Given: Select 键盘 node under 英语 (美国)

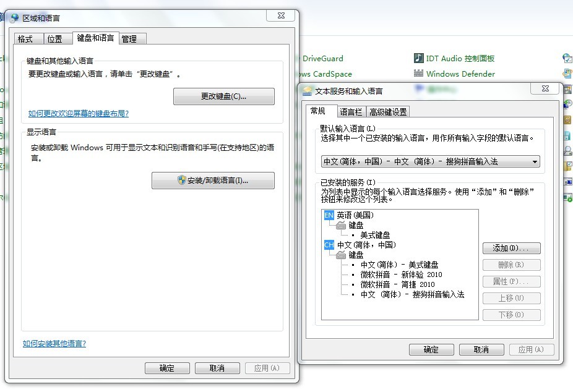Looking at the screenshot, I should pyautogui.click(x=356, y=225).
